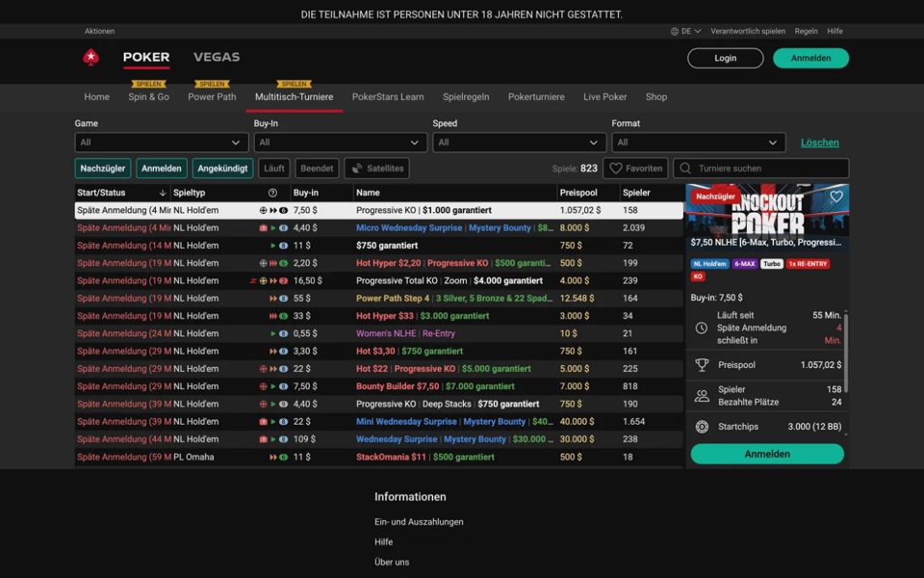Click the table-size badge in Hot Hyper $33 row

pyautogui.click(x=283, y=316)
